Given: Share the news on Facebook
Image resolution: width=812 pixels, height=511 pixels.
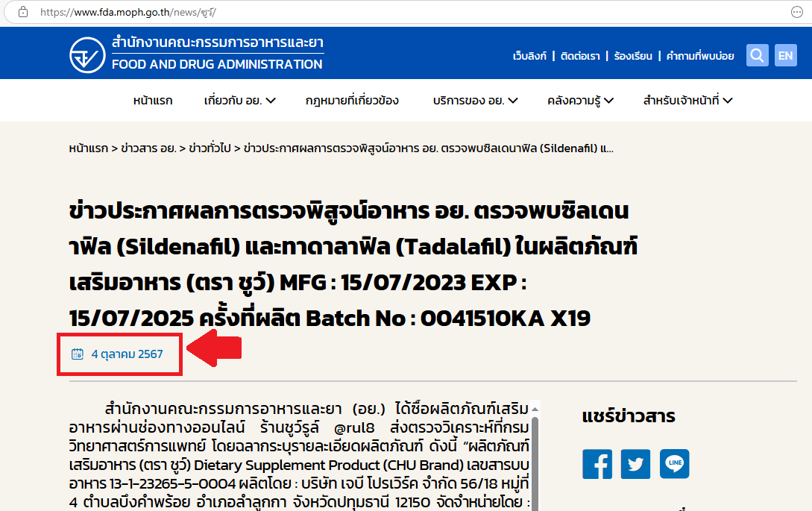Looking at the screenshot, I should 597,464.
